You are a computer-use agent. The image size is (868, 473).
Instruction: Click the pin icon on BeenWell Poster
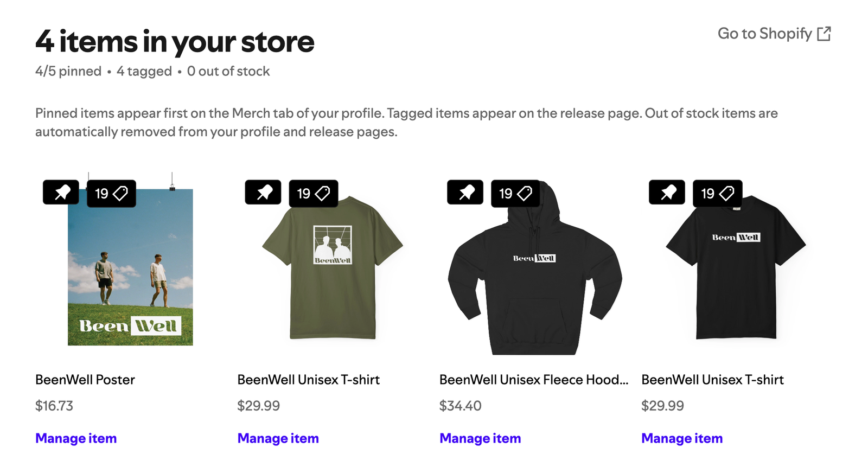pos(61,193)
